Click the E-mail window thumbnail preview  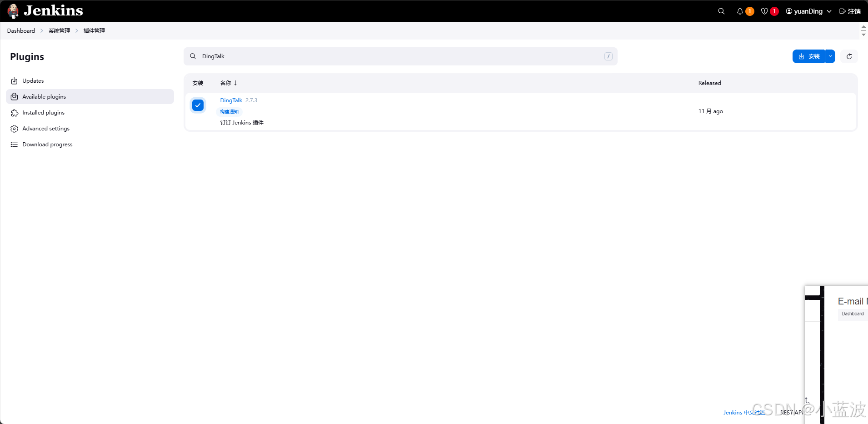(x=836, y=354)
